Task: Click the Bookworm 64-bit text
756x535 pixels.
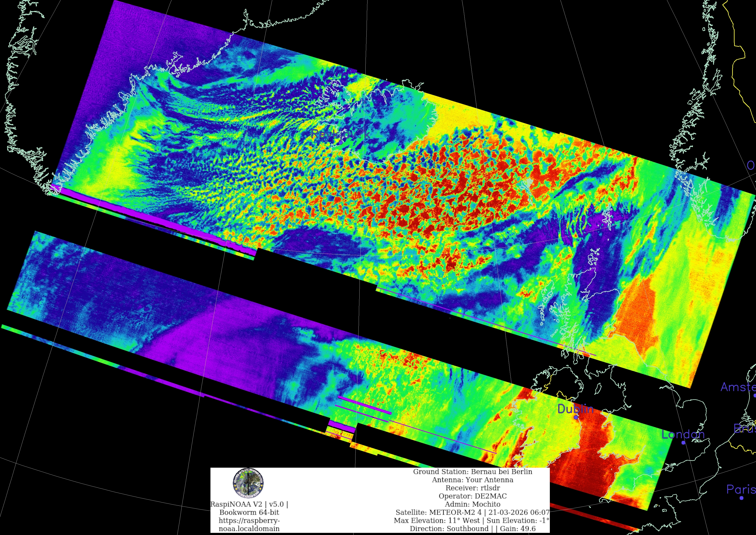Action: [249, 512]
